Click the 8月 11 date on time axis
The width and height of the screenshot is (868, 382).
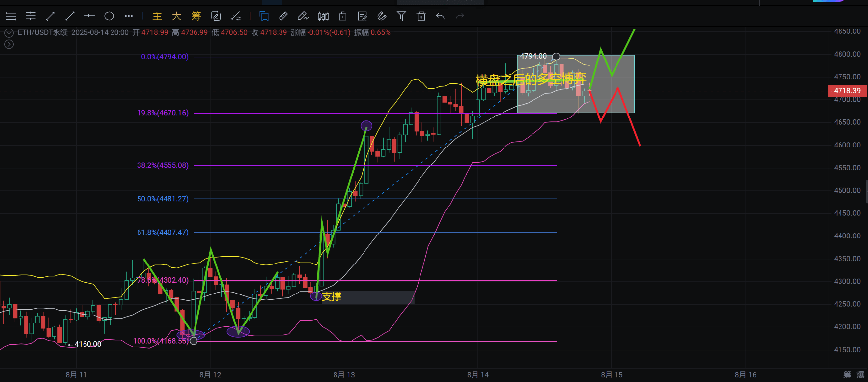coord(76,375)
